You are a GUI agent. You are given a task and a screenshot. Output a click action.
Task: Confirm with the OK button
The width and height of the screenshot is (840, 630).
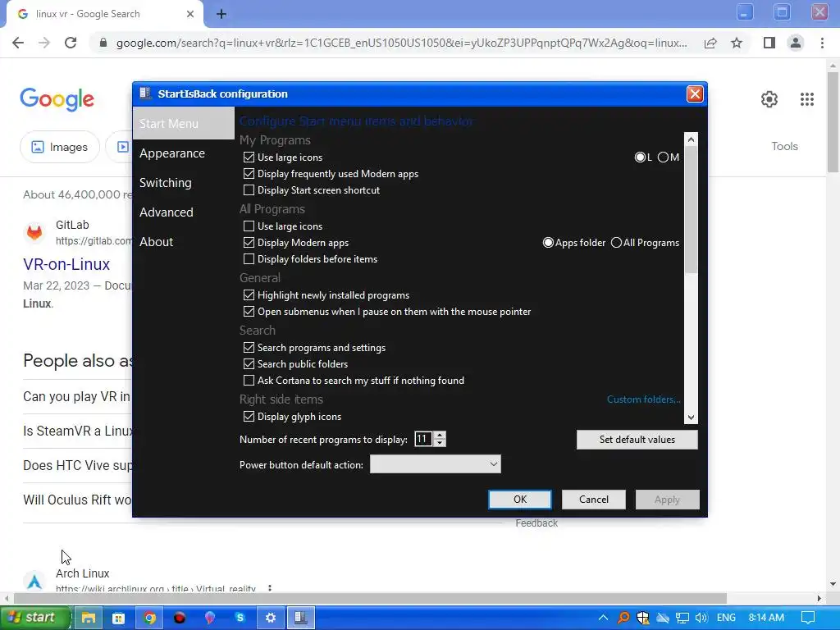(x=519, y=500)
